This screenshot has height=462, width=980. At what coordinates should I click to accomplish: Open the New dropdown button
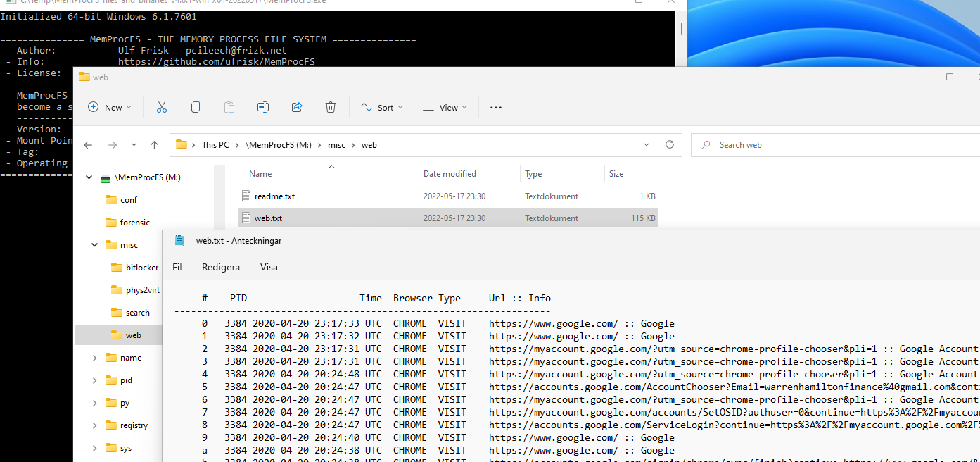[110, 107]
